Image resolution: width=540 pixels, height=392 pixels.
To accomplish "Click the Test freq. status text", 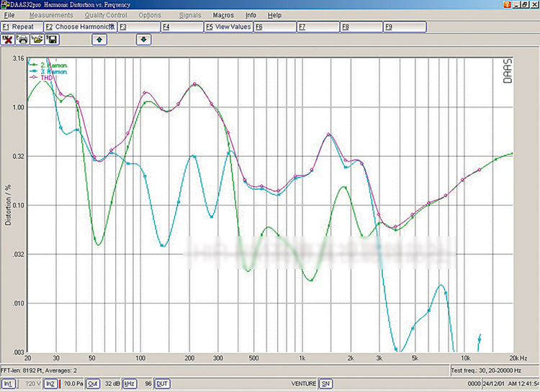I will pyautogui.click(x=486, y=370).
